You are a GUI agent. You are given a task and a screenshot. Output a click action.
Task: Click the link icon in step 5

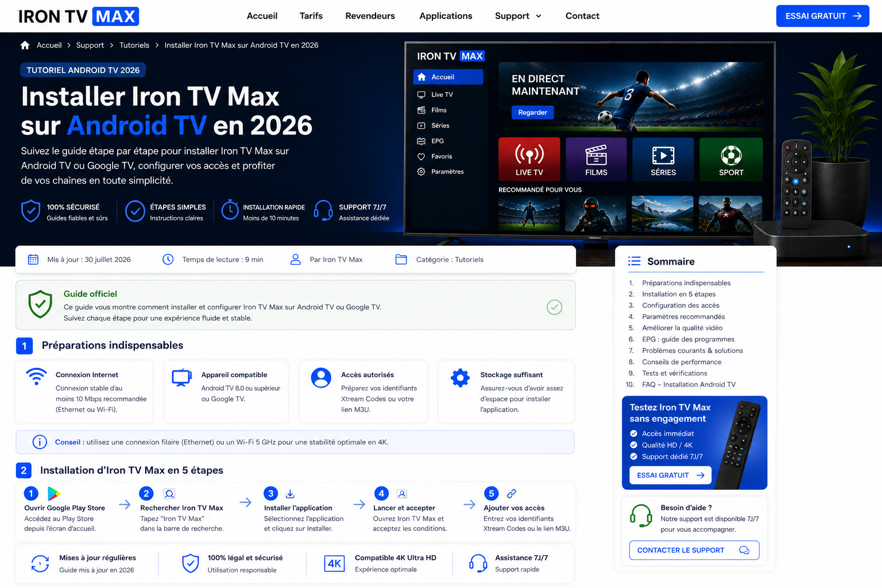point(511,494)
